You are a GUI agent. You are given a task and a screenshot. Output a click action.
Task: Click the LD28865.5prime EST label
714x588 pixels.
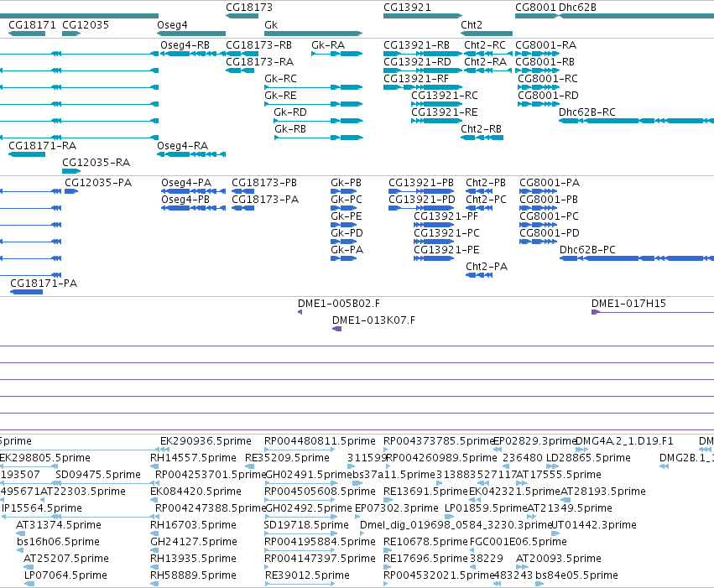588,458
